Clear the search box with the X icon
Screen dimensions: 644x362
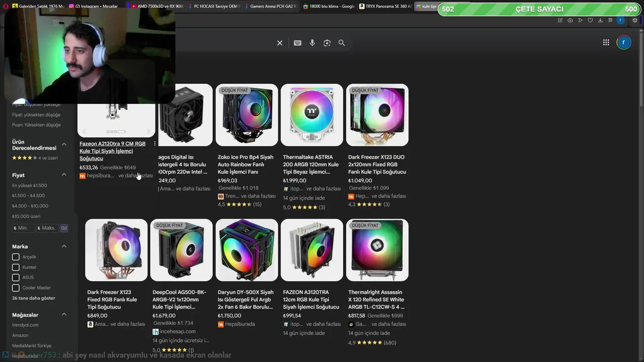280,43
